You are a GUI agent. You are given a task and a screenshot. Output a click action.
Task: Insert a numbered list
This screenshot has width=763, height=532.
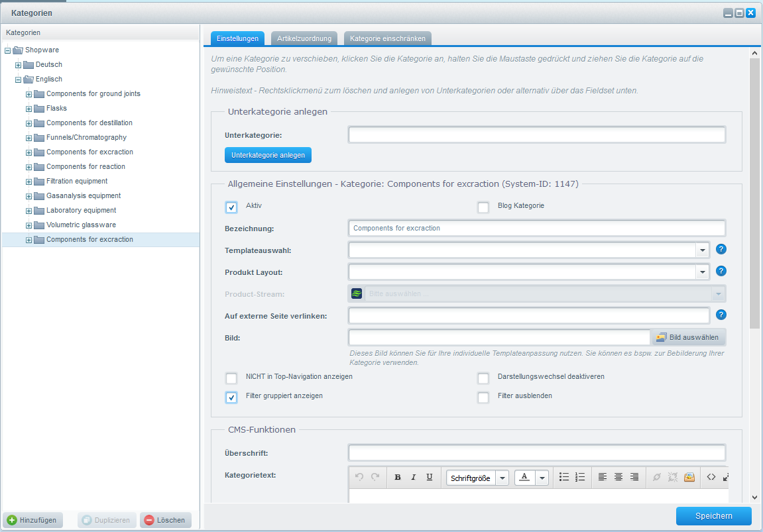(580, 477)
